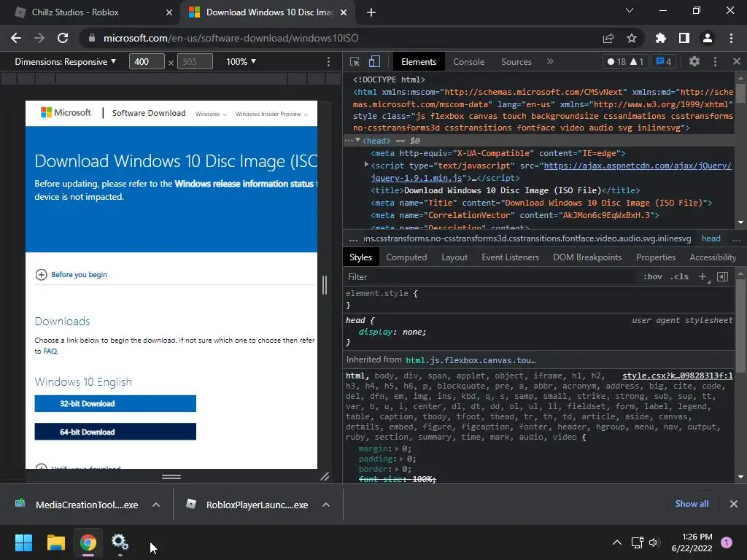Bookmark this tab with the star icon

(x=632, y=38)
